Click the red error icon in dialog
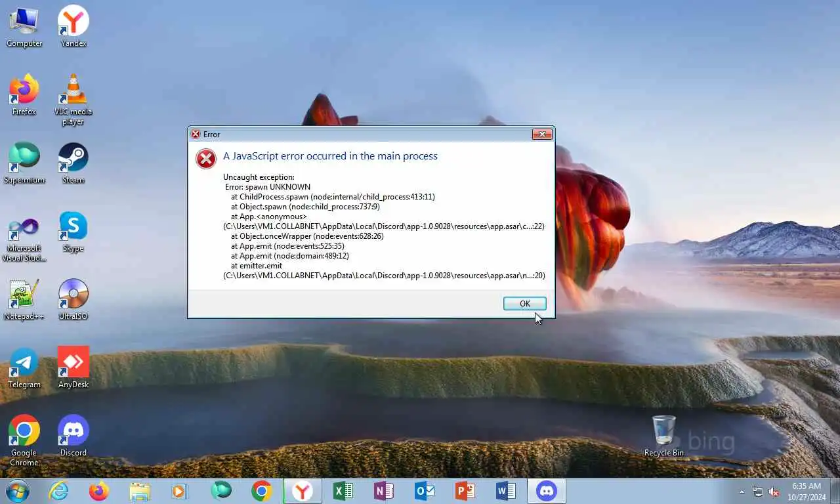Viewport: 840px width, 504px height. pos(206,158)
